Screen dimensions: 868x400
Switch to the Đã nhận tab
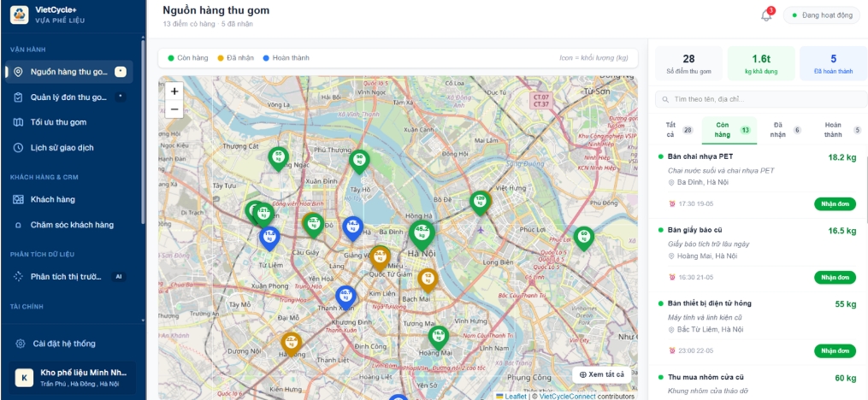[x=782, y=130]
